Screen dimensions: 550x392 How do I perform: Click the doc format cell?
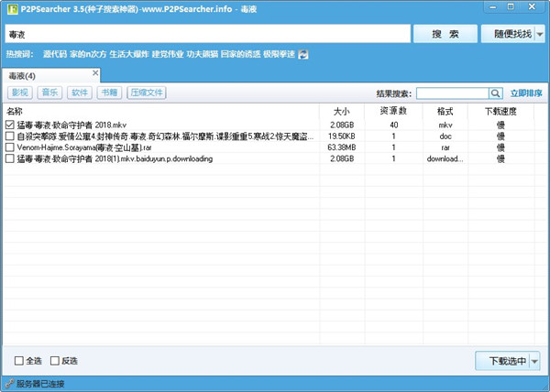(445, 136)
